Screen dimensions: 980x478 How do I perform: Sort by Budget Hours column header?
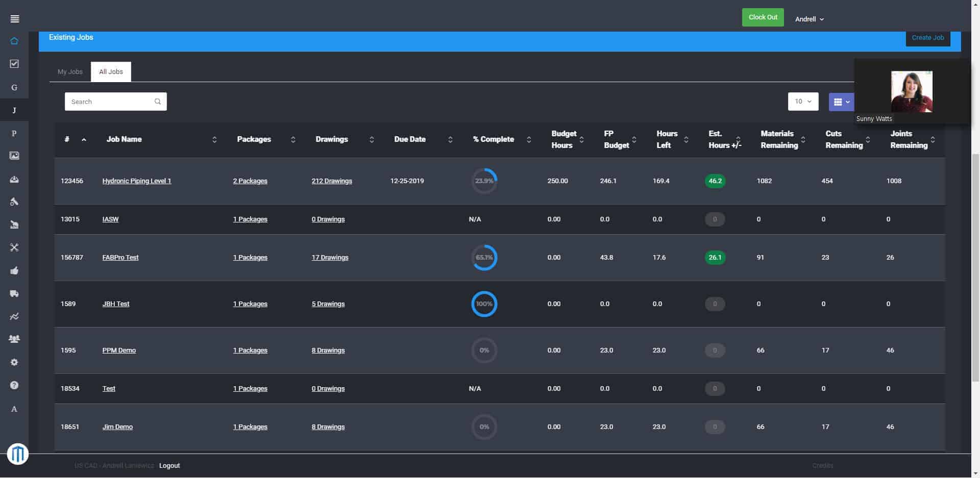coord(567,139)
